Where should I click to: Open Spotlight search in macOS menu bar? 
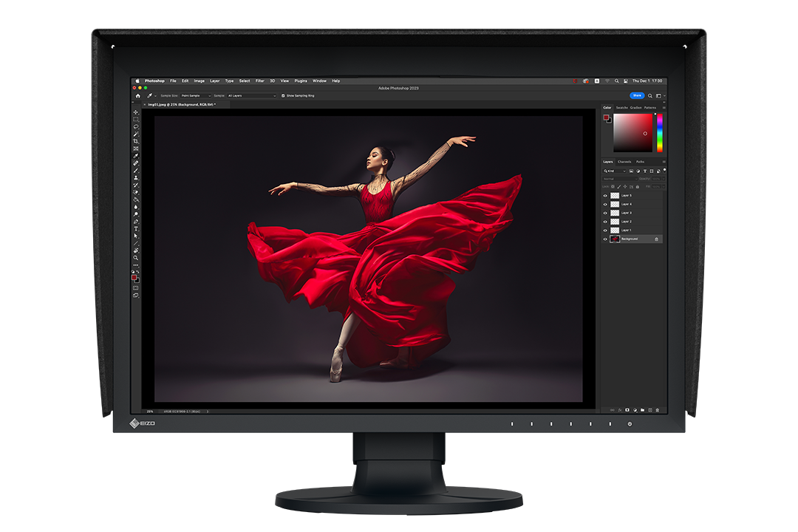pos(615,81)
